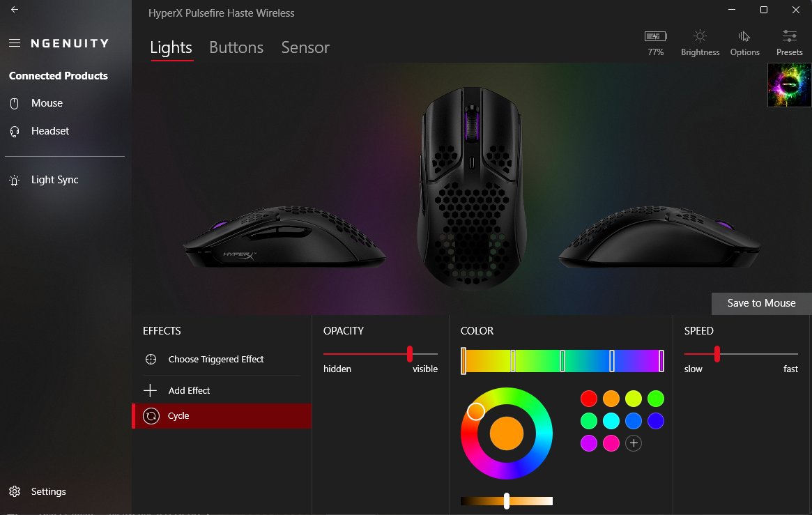Check the battery status icon
This screenshot has width=812, height=515.
click(x=656, y=36)
